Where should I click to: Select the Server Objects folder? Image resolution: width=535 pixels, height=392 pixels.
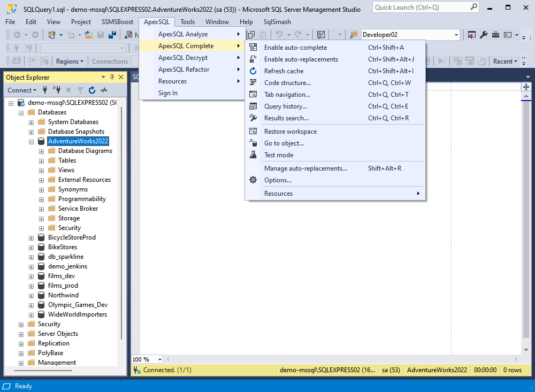click(58, 334)
